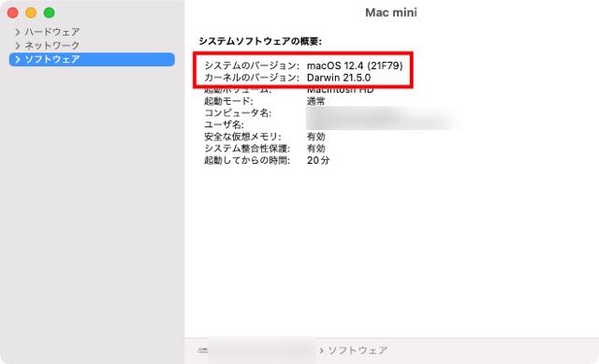Select the highlighted ソフトウェア sidebar row

92,60
